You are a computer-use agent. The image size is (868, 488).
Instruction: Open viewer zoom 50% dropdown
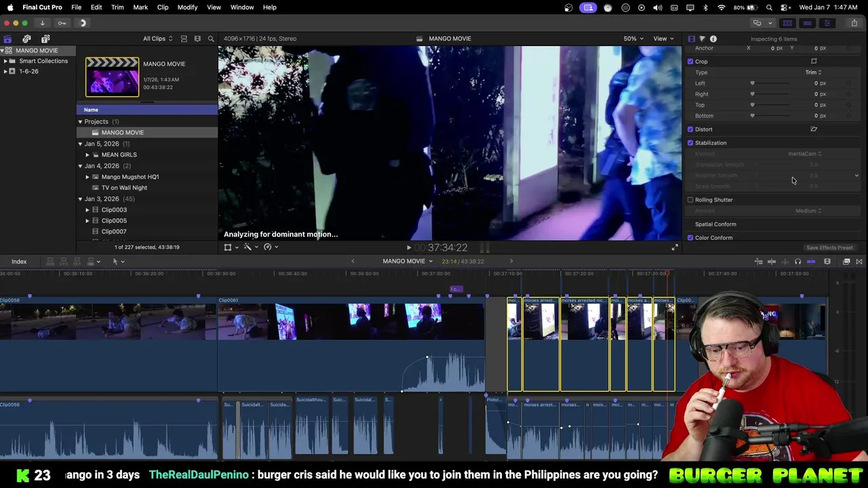click(633, 39)
